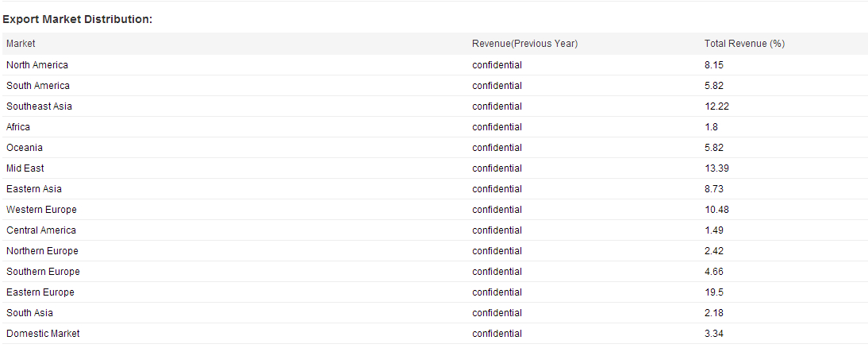Image resolution: width=868 pixels, height=348 pixels.
Task: Click the Export Market Distribution heading
Action: pyautogui.click(x=78, y=19)
